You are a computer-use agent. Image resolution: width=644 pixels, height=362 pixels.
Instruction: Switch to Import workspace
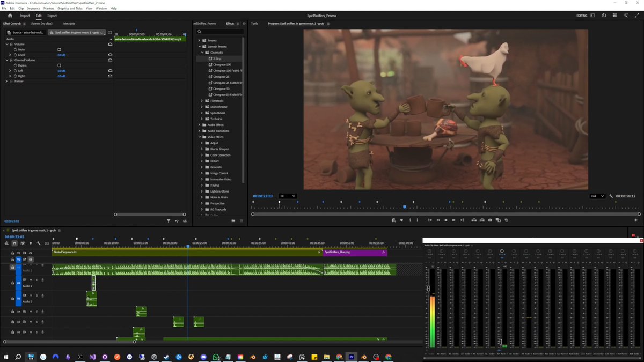tap(25, 16)
